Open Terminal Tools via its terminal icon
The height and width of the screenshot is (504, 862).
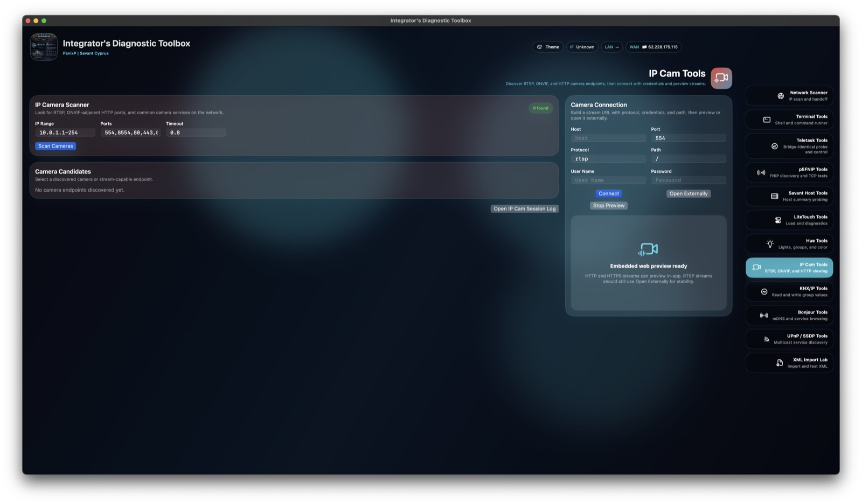(766, 119)
